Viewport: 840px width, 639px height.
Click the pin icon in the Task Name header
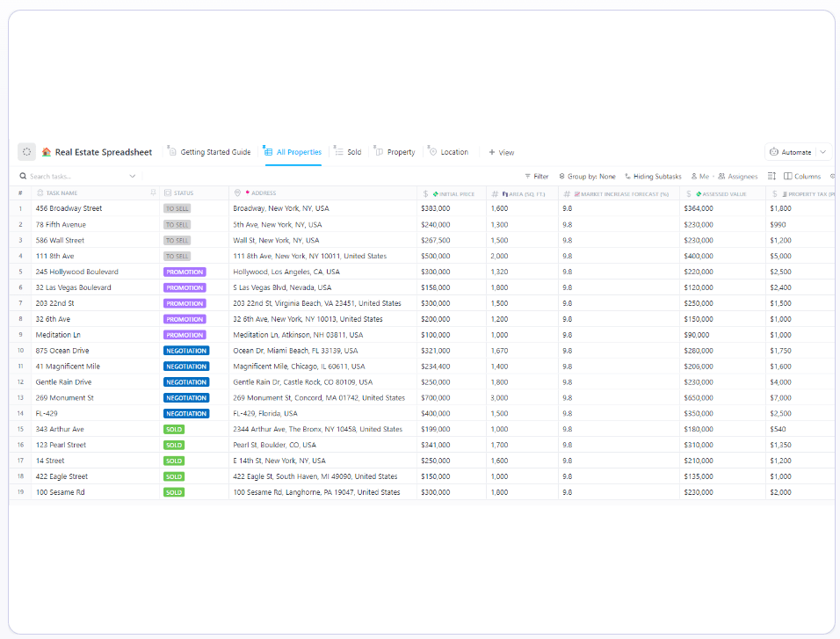tap(153, 192)
